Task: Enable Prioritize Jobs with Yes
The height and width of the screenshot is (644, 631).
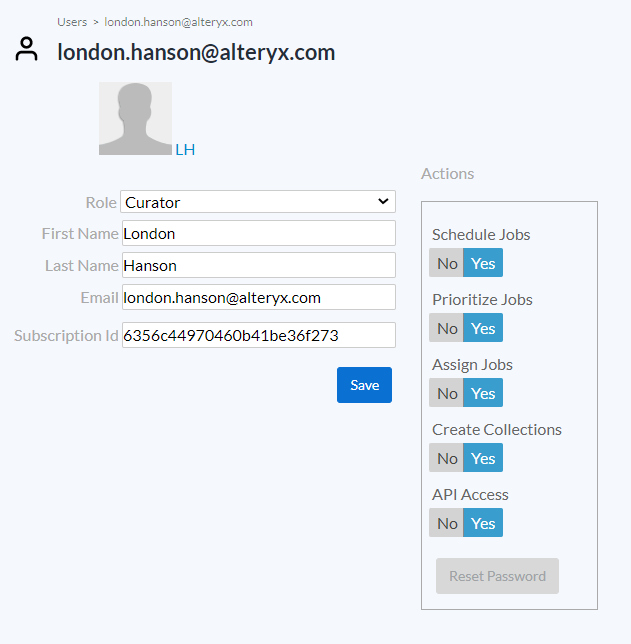Action: [x=483, y=328]
